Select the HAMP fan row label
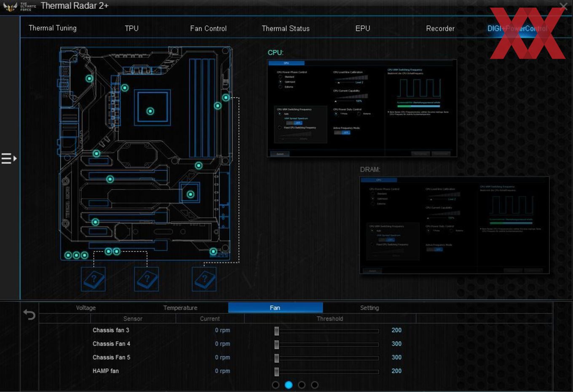This screenshot has width=573, height=392. coord(106,371)
